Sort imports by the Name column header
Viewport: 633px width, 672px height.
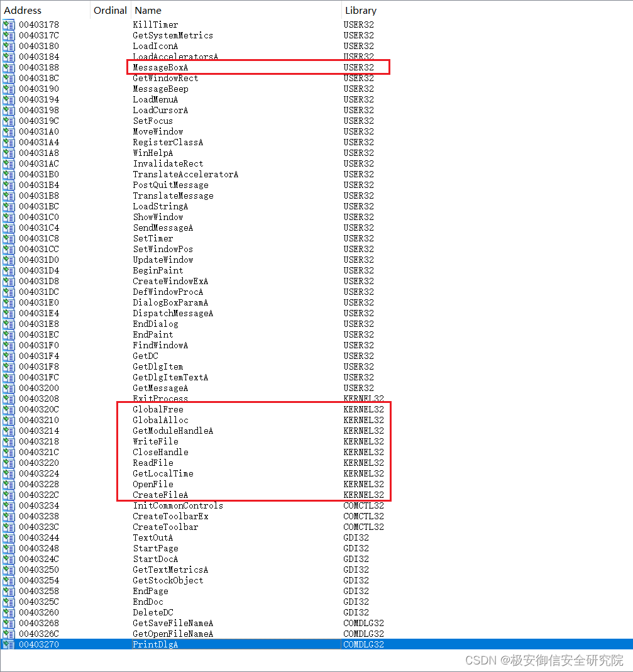pyautogui.click(x=148, y=10)
